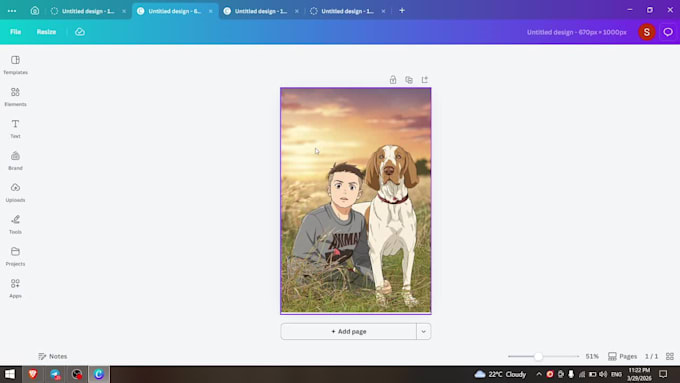Screen dimensions: 680x383
Task: Switch to the third Untitled design tab
Action: [261, 11]
